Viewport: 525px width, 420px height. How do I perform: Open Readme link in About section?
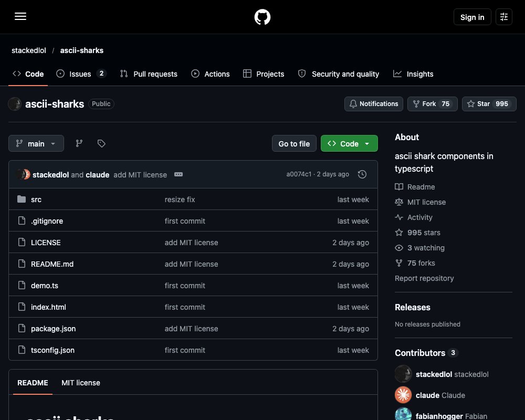[x=415, y=186]
